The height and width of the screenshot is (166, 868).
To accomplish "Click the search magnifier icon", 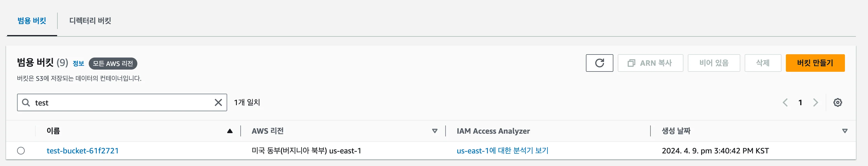I will (26, 102).
